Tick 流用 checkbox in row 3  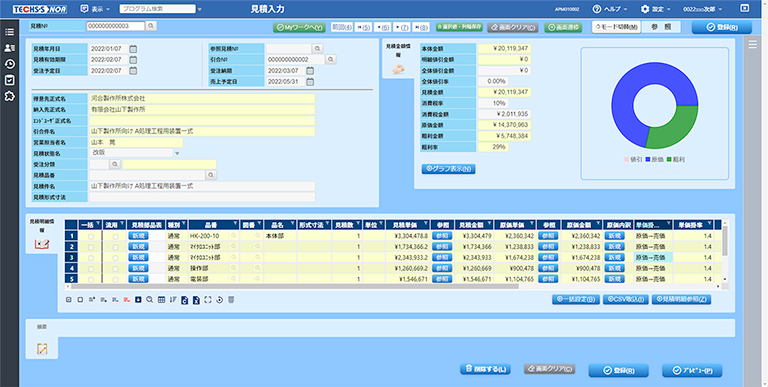click(x=116, y=258)
